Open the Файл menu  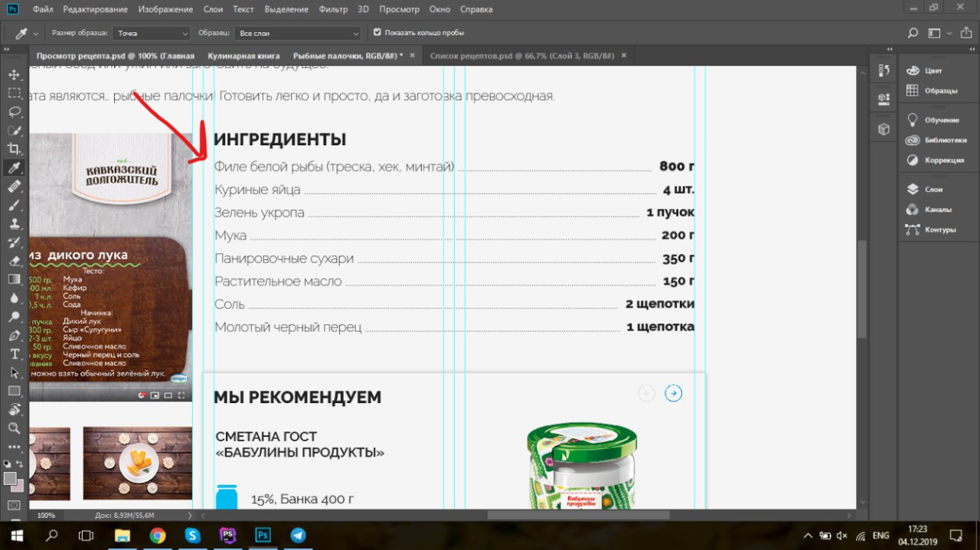44,9
